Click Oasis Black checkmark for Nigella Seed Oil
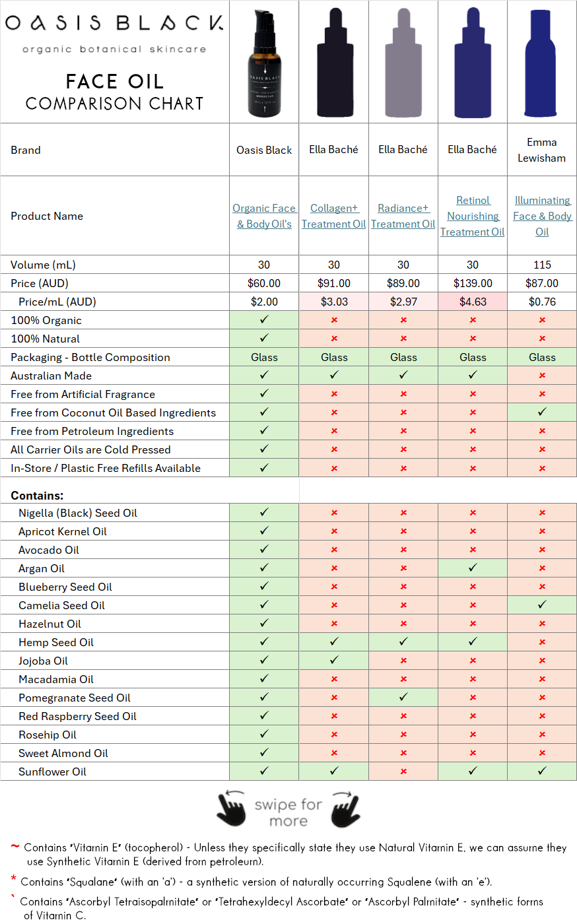 [x=264, y=512]
